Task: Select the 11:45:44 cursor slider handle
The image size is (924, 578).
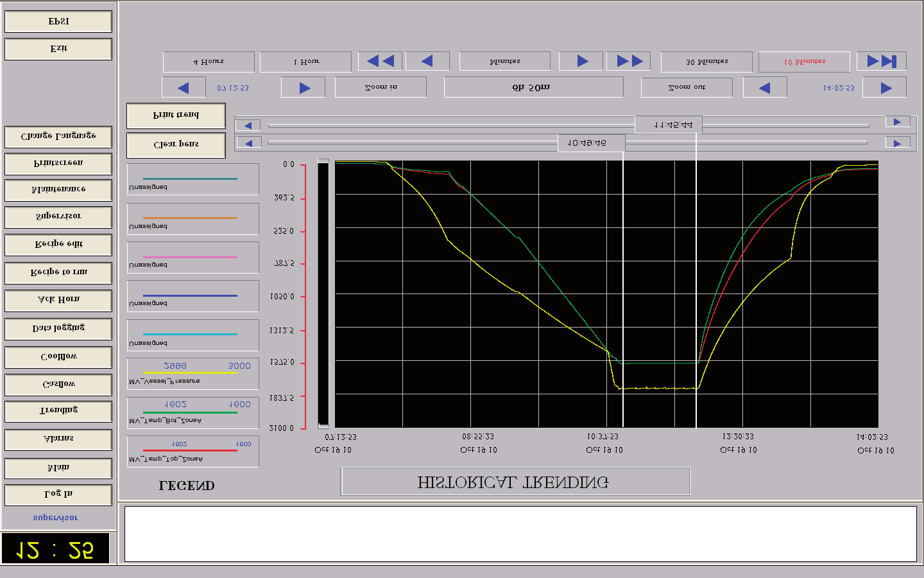Action: tap(668, 125)
